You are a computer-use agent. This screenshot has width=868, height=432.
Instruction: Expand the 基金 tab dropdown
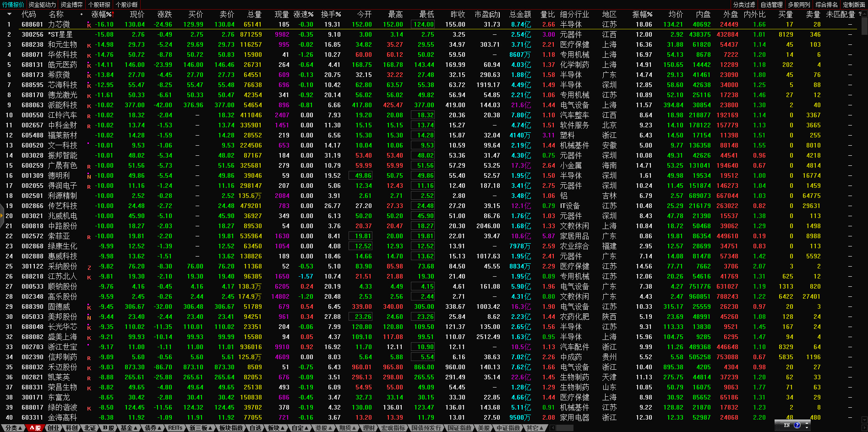(x=129, y=428)
